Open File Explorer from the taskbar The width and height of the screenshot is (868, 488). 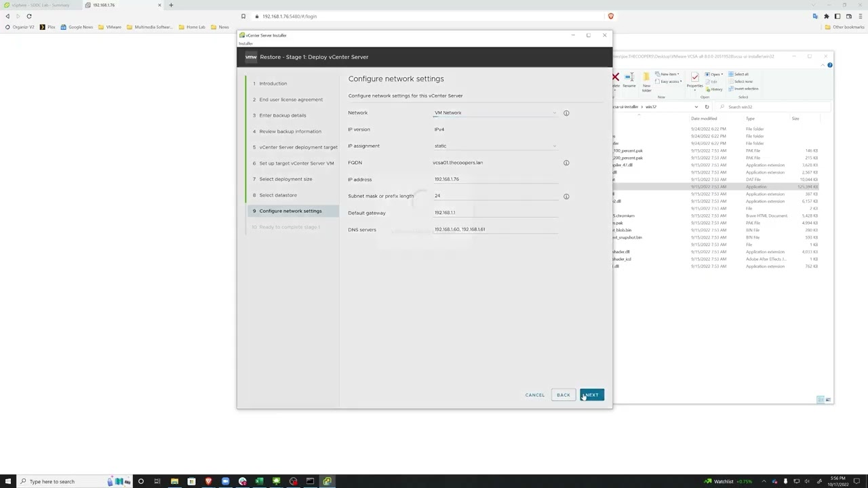[x=174, y=481]
